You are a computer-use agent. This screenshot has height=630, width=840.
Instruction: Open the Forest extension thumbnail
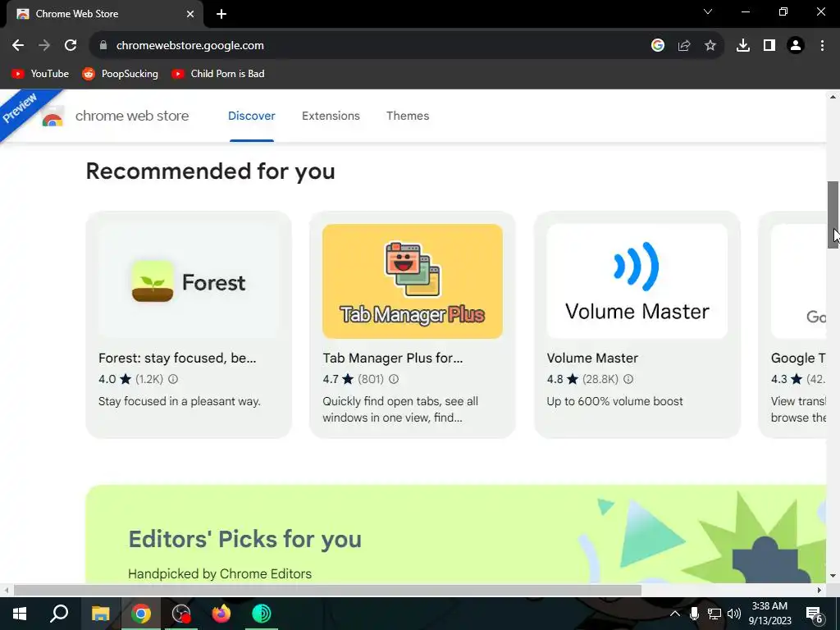pos(189,281)
